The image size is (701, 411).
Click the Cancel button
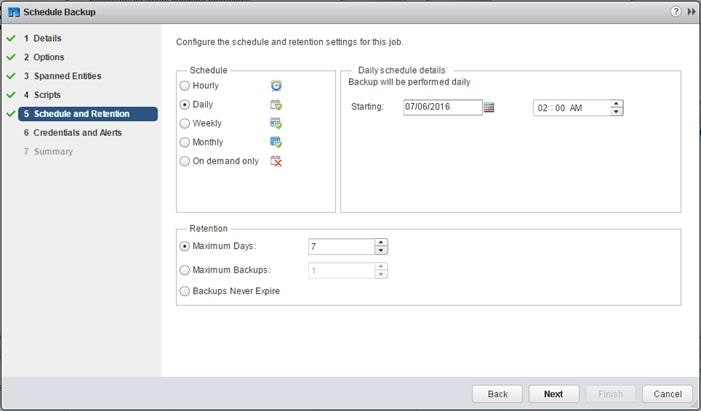coord(667,394)
